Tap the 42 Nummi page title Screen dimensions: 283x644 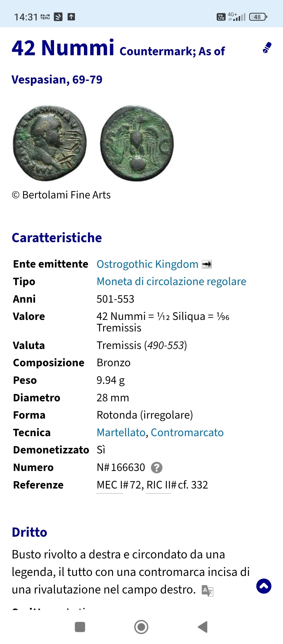click(63, 48)
